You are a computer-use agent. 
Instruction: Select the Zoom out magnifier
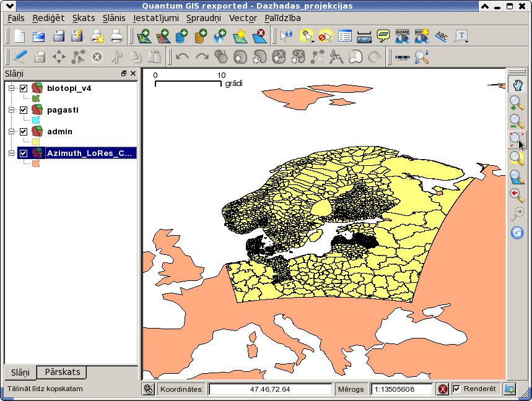pos(517,121)
